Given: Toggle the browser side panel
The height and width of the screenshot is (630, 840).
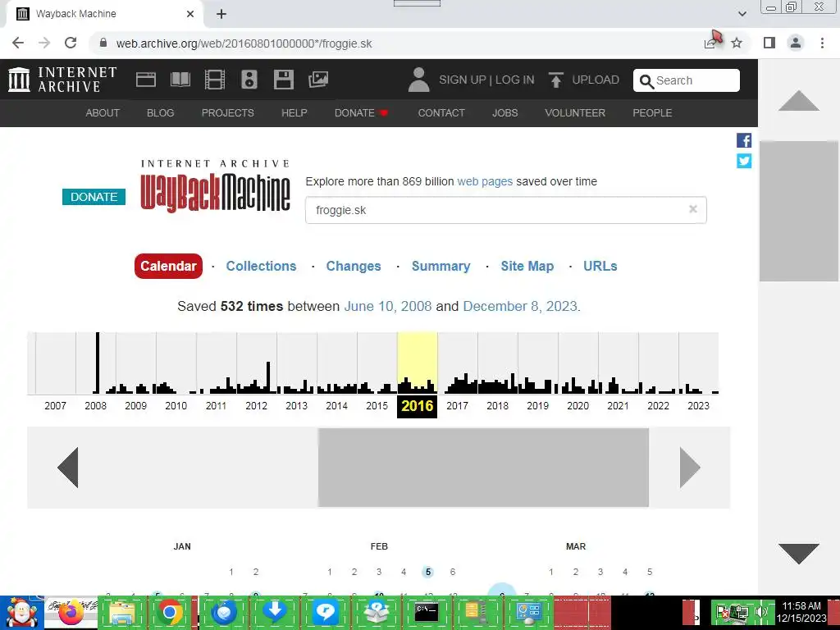Looking at the screenshot, I should coord(769,43).
